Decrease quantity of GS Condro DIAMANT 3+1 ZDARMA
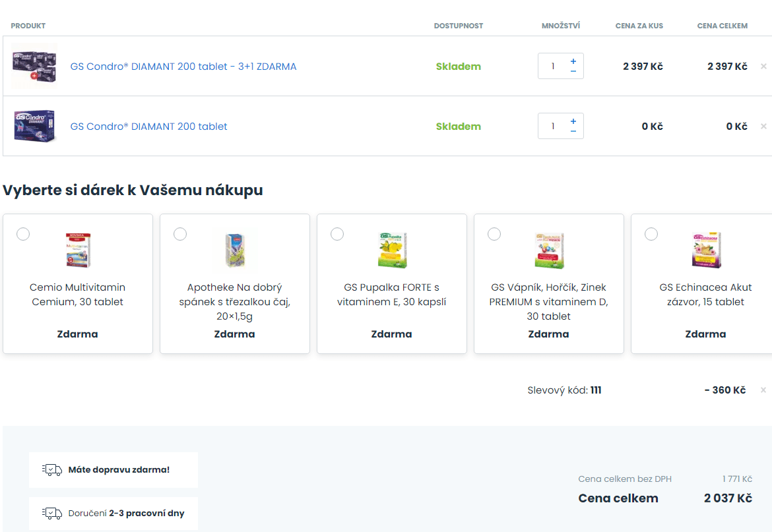The image size is (772, 532). (x=573, y=71)
